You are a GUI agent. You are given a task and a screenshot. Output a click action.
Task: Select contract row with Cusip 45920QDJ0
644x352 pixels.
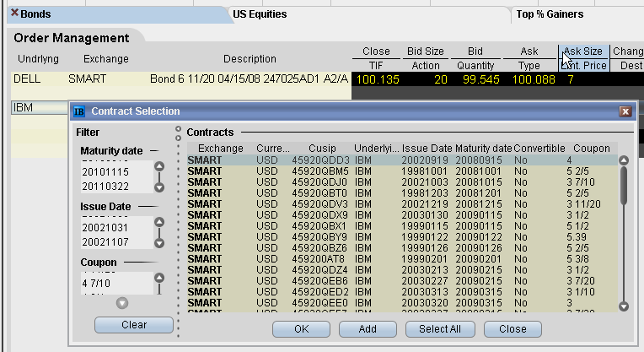pyautogui.click(x=403, y=182)
